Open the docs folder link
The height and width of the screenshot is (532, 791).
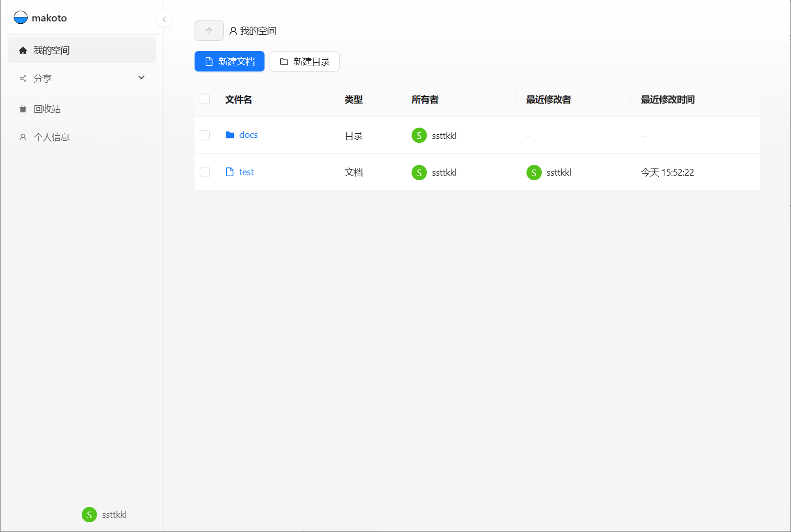point(249,135)
